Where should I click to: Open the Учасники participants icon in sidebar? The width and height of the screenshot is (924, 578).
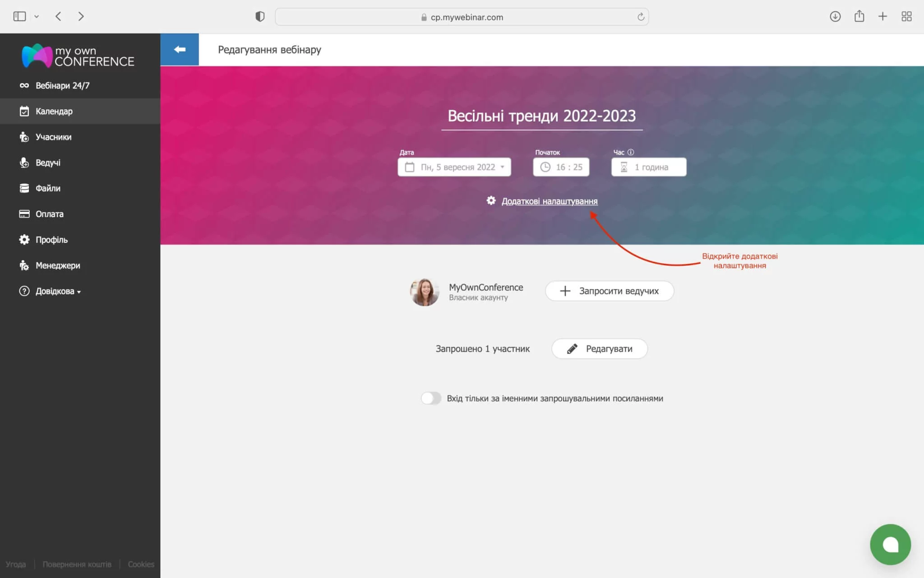point(25,137)
